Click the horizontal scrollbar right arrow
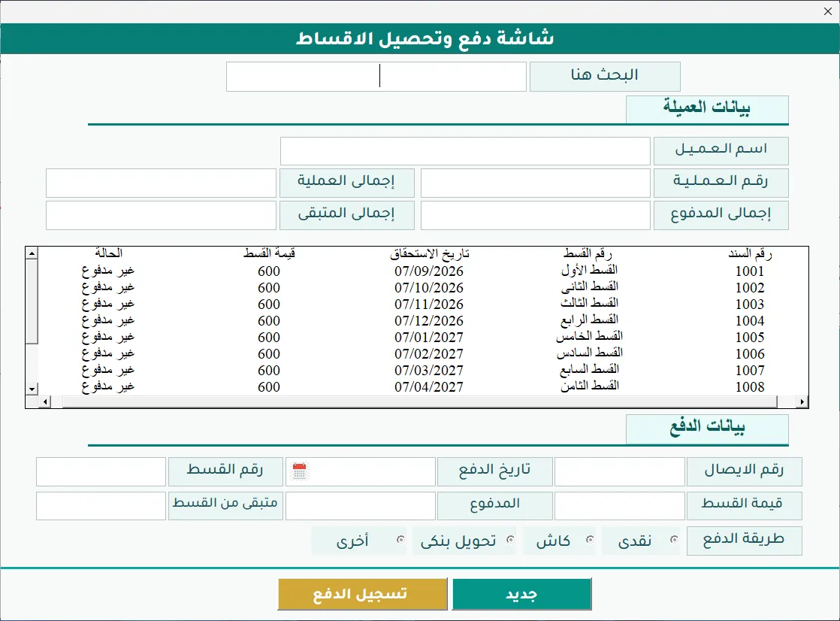This screenshot has width=840, height=621. pyautogui.click(x=802, y=401)
